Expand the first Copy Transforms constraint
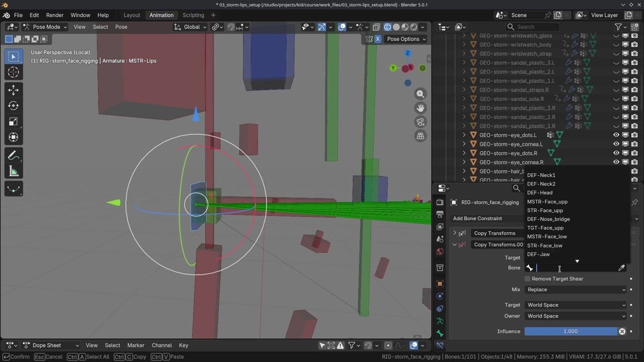644x362 pixels. point(455,233)
